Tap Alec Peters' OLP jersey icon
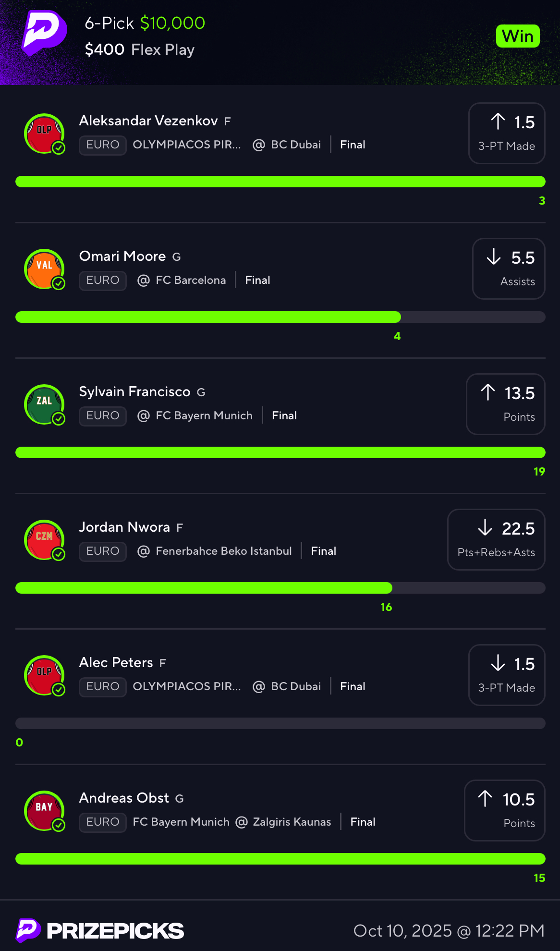 [x=44, y=675]
